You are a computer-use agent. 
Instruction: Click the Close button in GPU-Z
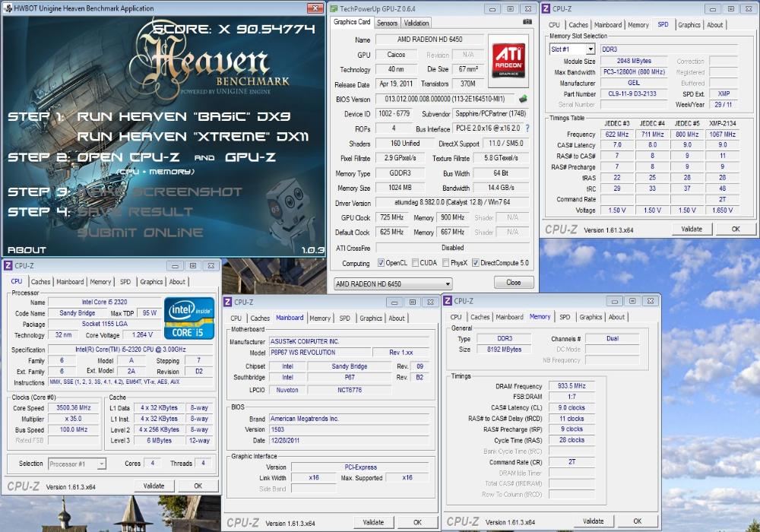pyautogui.click(x=514, y=283)
